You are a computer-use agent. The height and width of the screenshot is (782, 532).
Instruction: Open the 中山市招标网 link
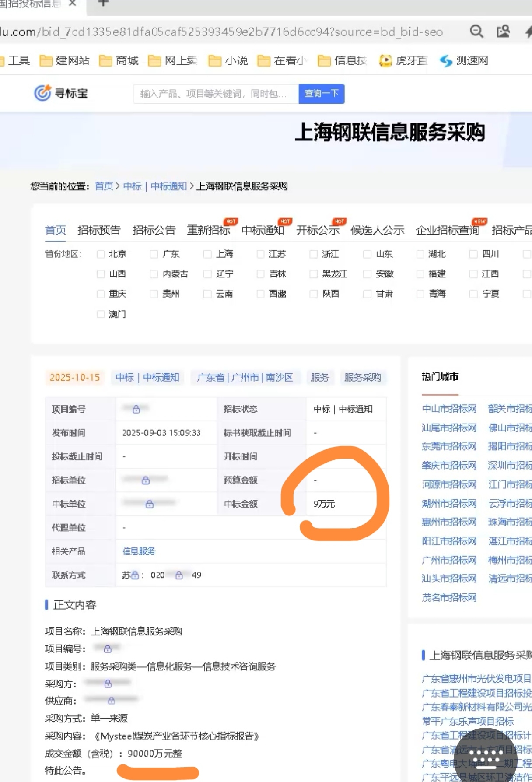(449, 409)
